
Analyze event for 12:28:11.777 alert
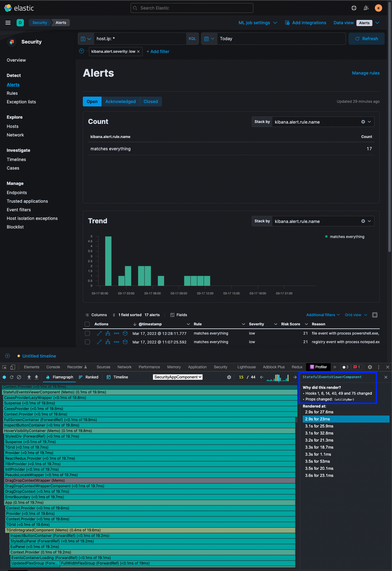click(x=108, y=333)
